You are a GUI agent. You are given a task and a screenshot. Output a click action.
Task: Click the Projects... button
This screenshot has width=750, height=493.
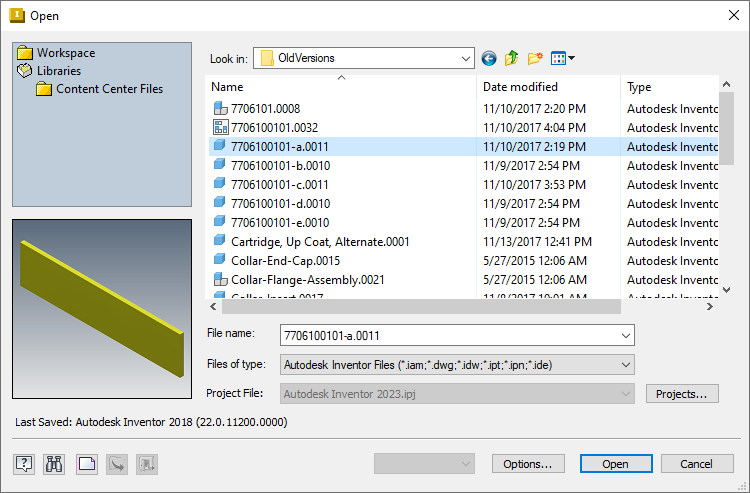tap(682, 394)
